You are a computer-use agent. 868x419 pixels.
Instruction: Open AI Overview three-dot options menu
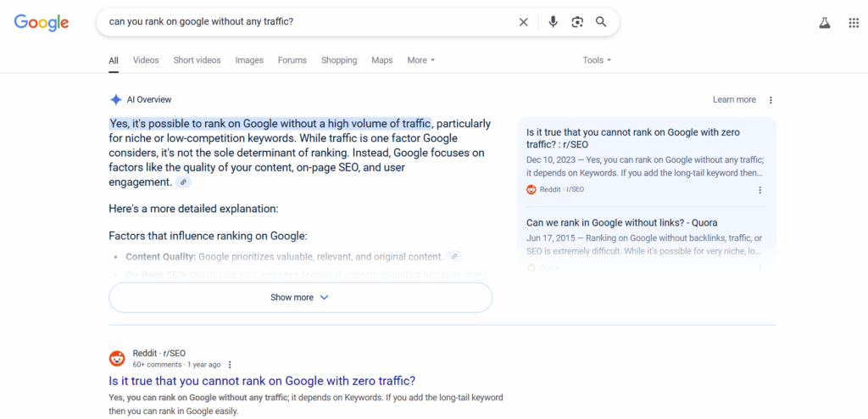(x=771, y=100)
